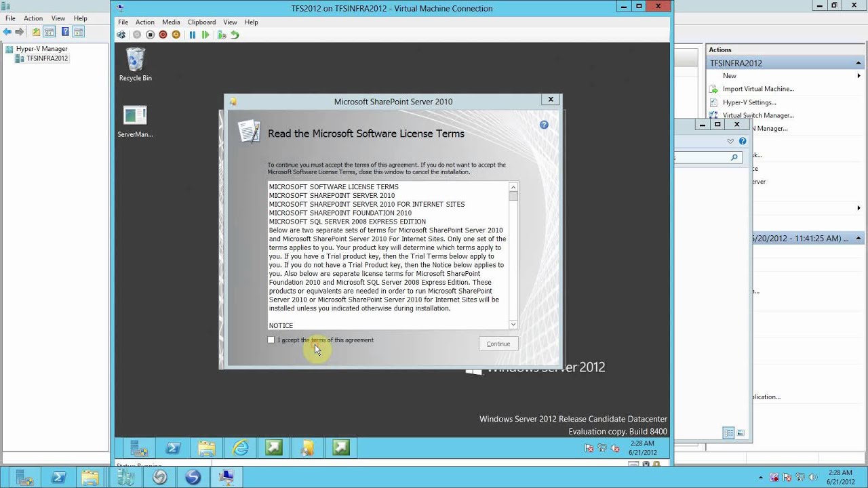The image size is (868, 488).
Task: Select the TFSINFRA2012 server tree node
Action: tap(42, 58)
